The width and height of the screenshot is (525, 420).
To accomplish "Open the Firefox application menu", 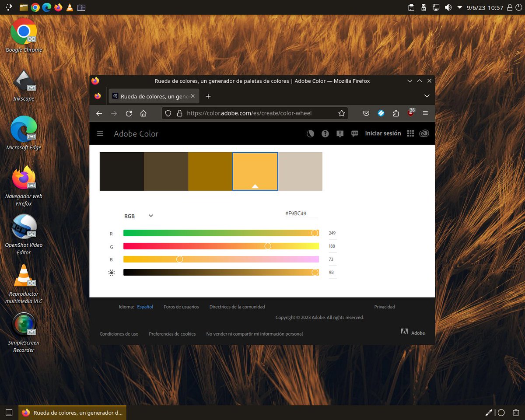I will click(x=425, y=113).
